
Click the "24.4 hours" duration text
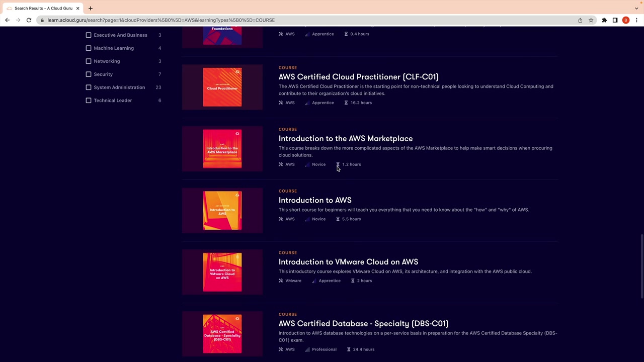[x=364, y=349]
